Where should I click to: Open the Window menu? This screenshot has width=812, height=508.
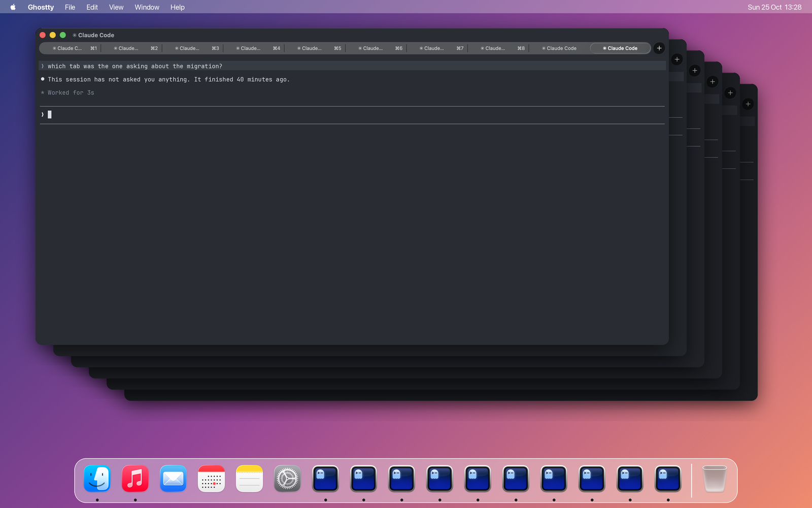(x=147, y=7)
